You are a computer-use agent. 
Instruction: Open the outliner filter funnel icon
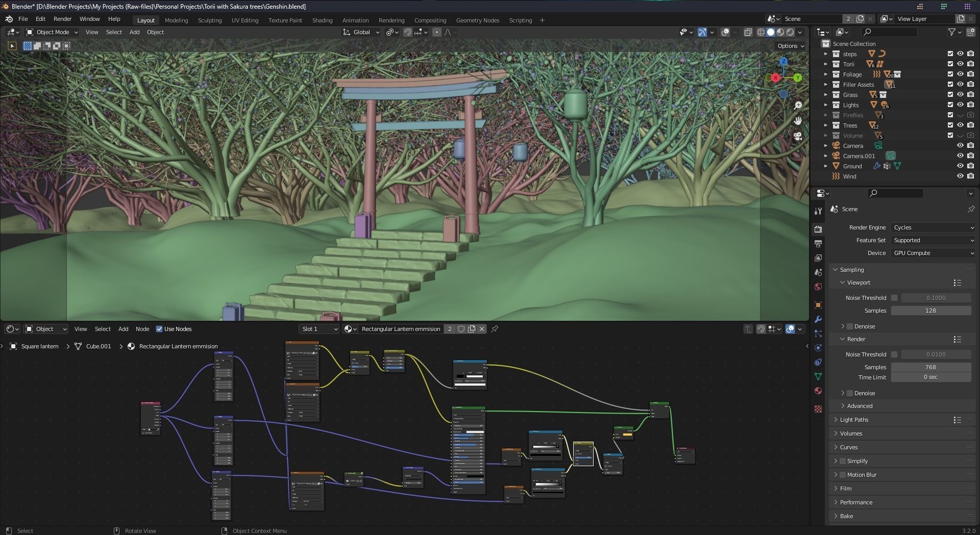point(951,32)
